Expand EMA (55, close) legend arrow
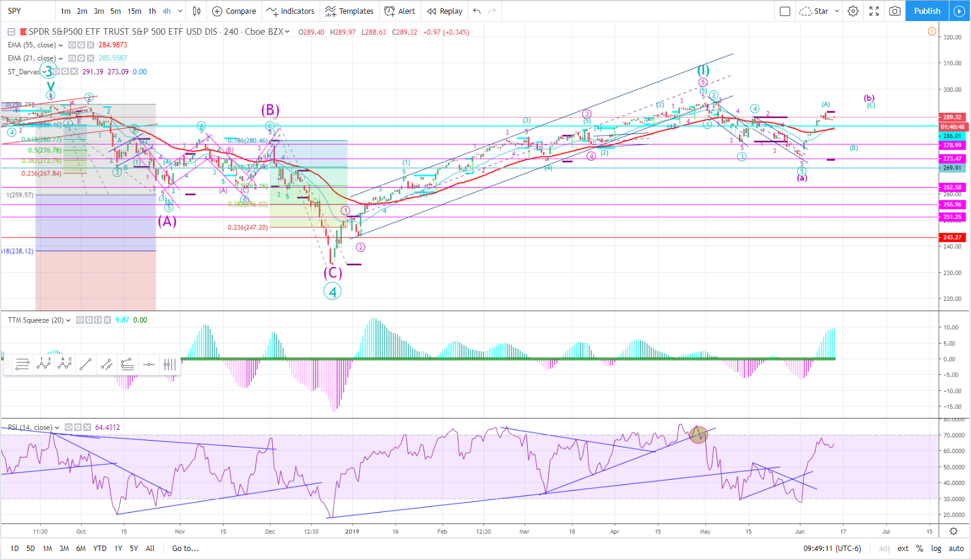Screen dimensions: 971x560 (61, 45)
